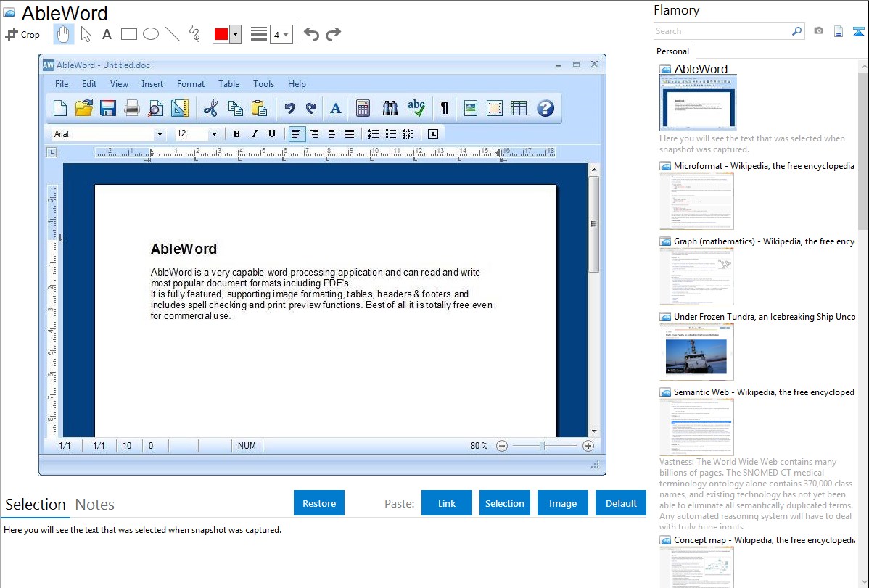Viewport: 869px width, 588px height.
Task: Run the abc spell checker
Action: tap(416, 108)
